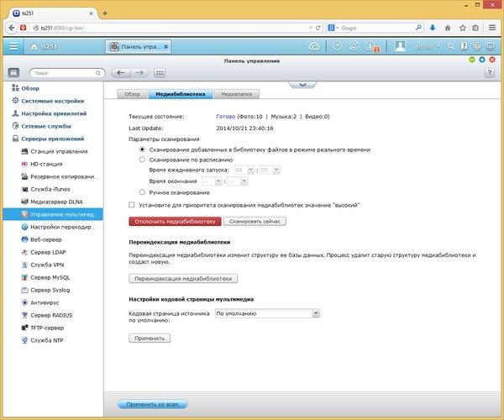The image size is (504, 420).
Task: Click the Firefox home icon
Action: pos(448,28)
